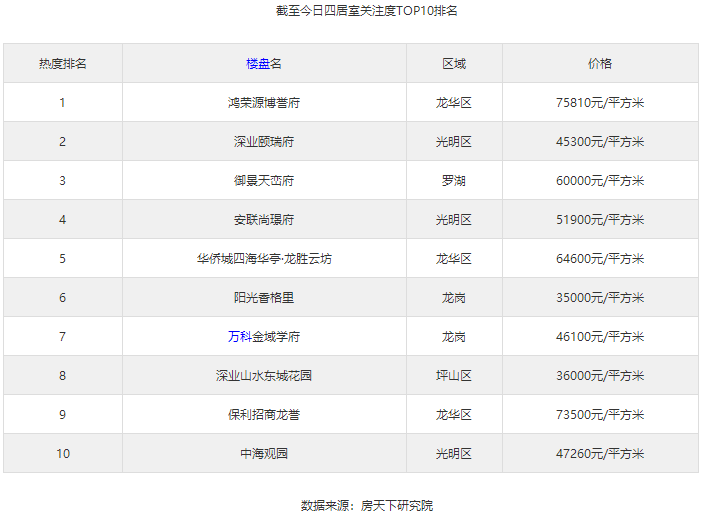Select the 深业山水东城花园 cell
Image resolution: width=702 pixels, height=518 pixels.
[264, 376]
